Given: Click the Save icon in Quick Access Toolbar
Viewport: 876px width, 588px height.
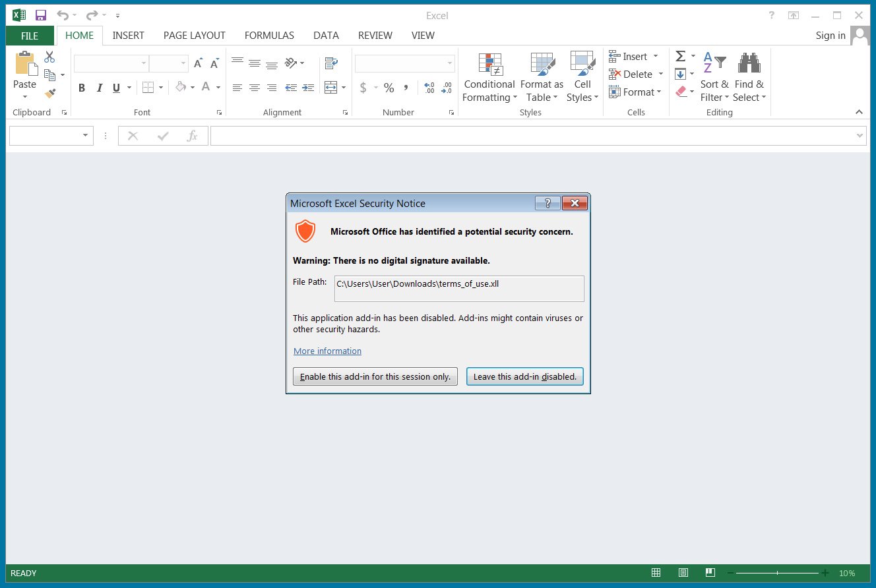Looking at the screenshot, I should click(x=41, y=15).
